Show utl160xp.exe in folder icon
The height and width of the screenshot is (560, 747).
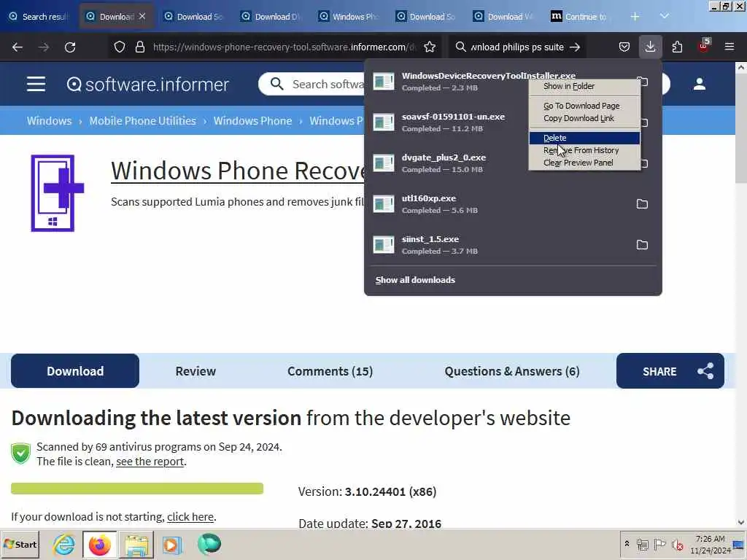click(x=642, y=204)
